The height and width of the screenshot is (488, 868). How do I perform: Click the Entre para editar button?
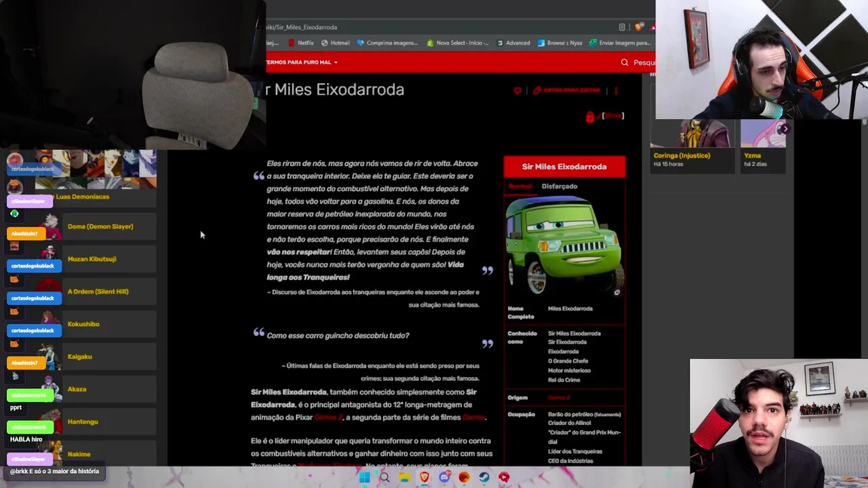coord(567,90)
